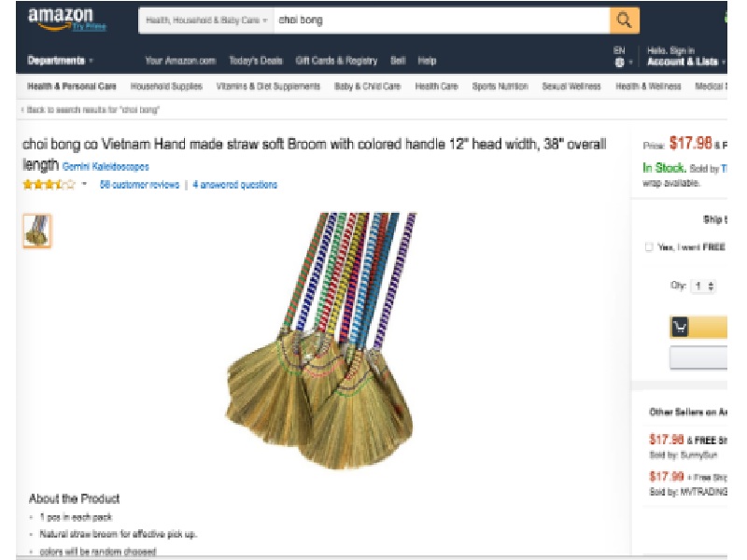Check the 'Yes, I want FREE' checkbox
Image resolution: width=747 pixels, height=560 pixels.
click(648, 246)
